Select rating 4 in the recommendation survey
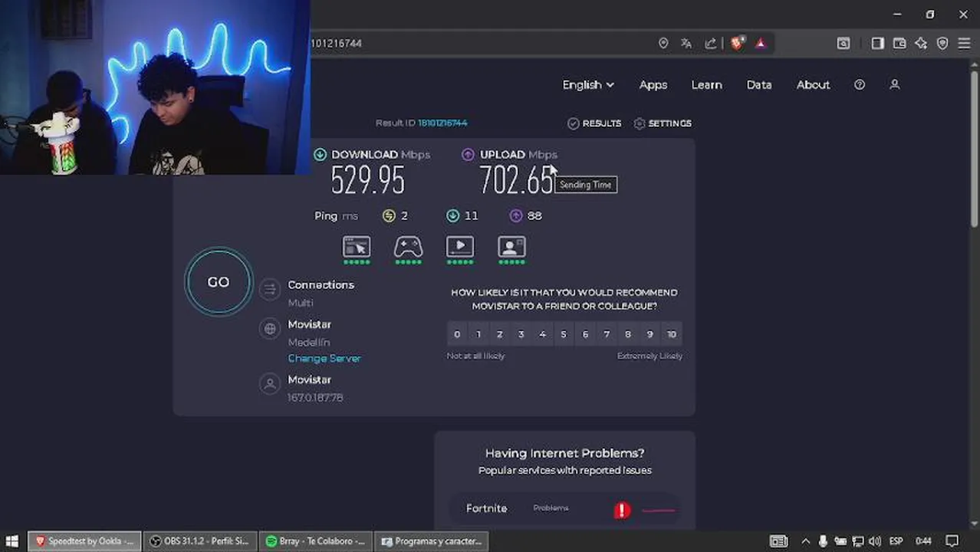980x552 pixels. [x=543, y=334]
